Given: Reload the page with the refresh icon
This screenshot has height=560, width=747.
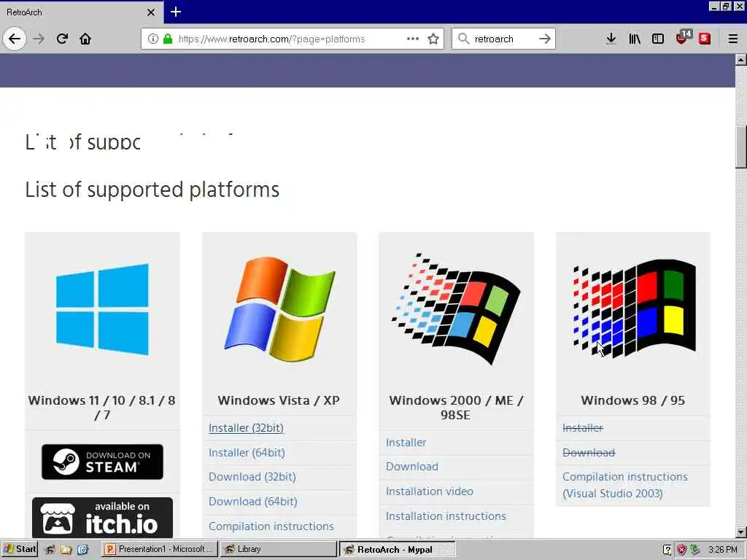Looking at the screenshot, I should point(62,39).
